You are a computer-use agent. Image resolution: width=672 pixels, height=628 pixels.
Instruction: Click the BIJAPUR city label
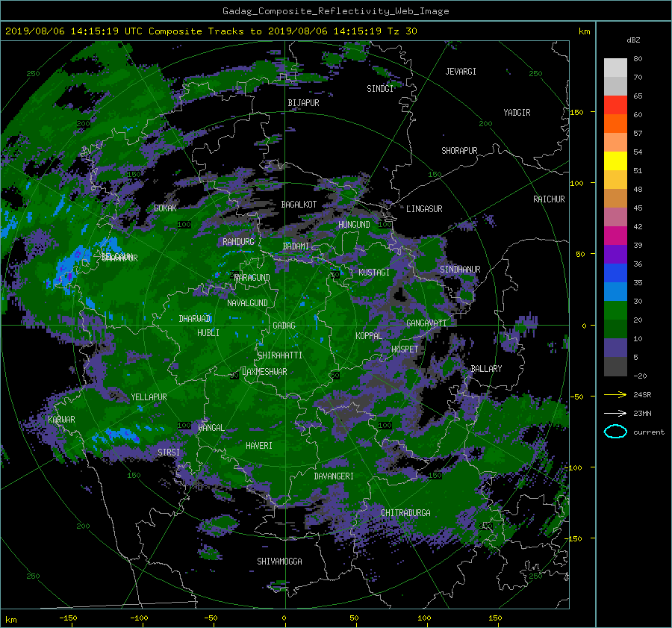point(303,103)
